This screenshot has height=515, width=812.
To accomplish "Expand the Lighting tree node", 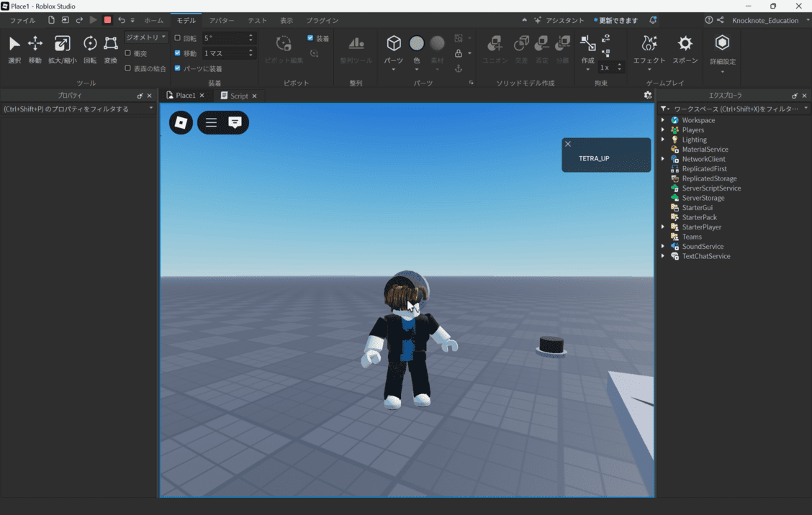I will pyautogui.click(x=663, y=140).
